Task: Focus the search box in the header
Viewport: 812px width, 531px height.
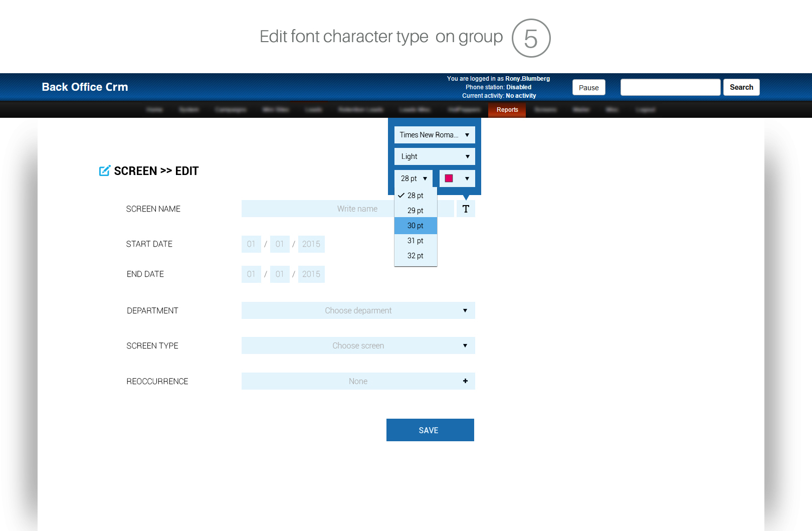Action: click(x=670, y=87)
